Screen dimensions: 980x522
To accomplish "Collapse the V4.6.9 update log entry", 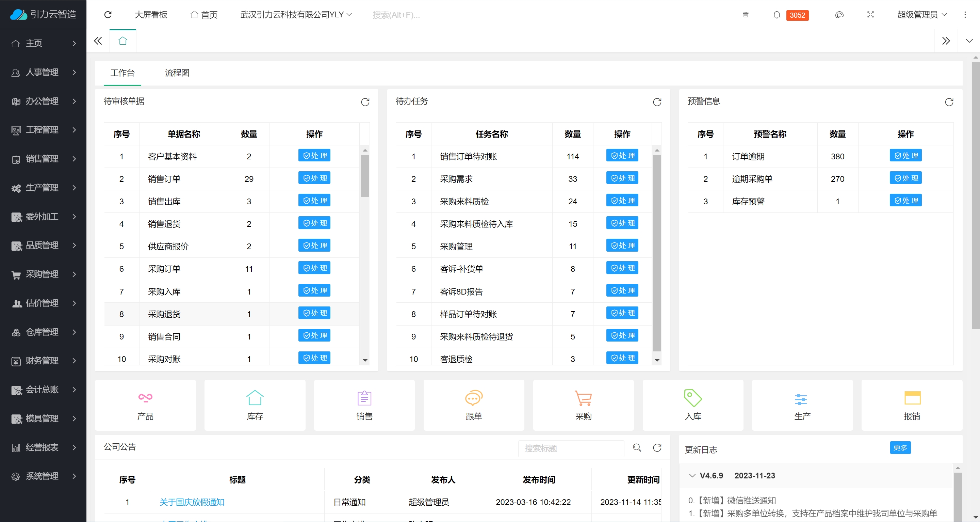I will 692,476.
